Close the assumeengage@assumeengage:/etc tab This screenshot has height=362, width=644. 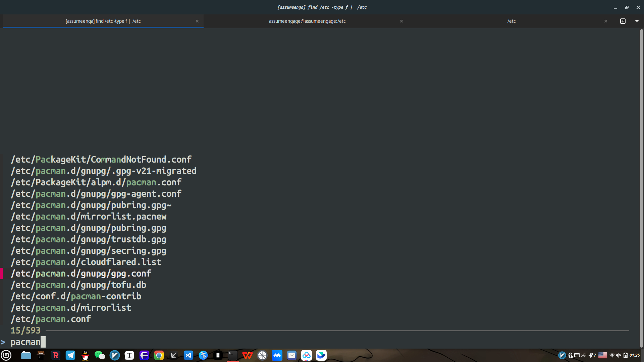401,21
